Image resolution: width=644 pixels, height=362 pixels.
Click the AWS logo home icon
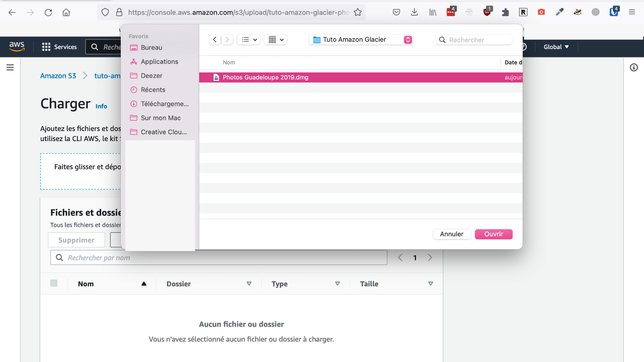[x=17, y=47]
